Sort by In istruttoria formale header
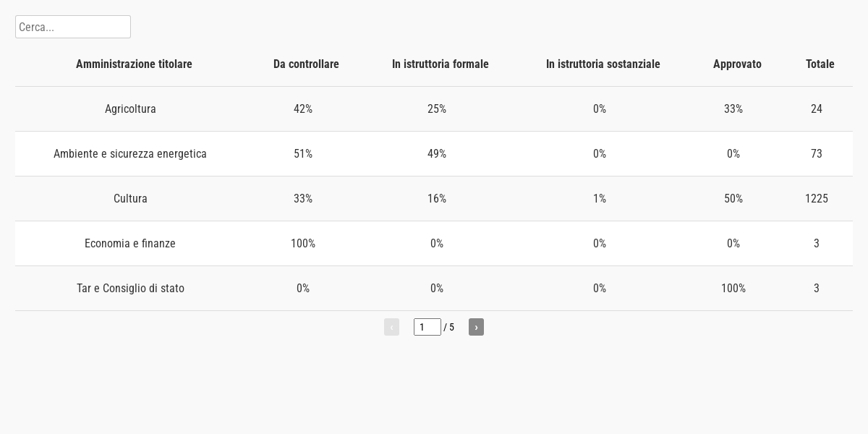 (x=440, y=64)
